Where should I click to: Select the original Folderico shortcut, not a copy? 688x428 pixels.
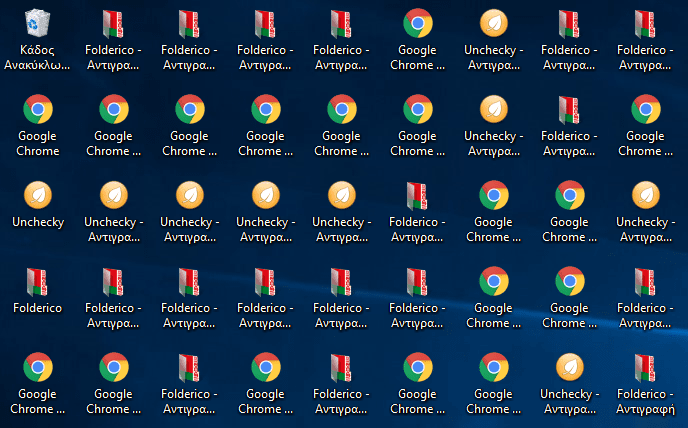point(38,281)
